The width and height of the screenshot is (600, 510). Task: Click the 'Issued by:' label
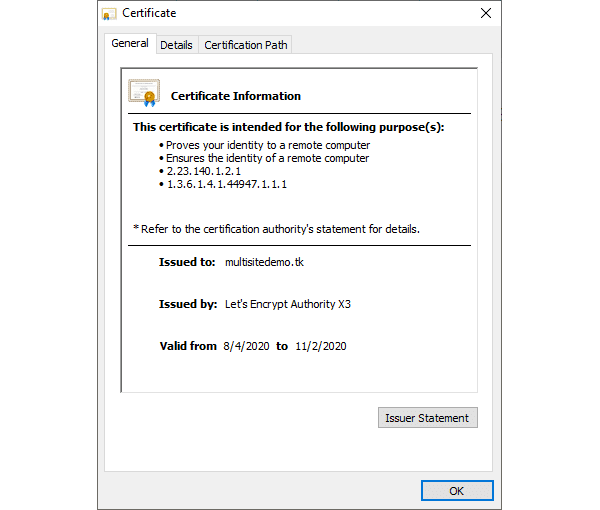(188, 304)
